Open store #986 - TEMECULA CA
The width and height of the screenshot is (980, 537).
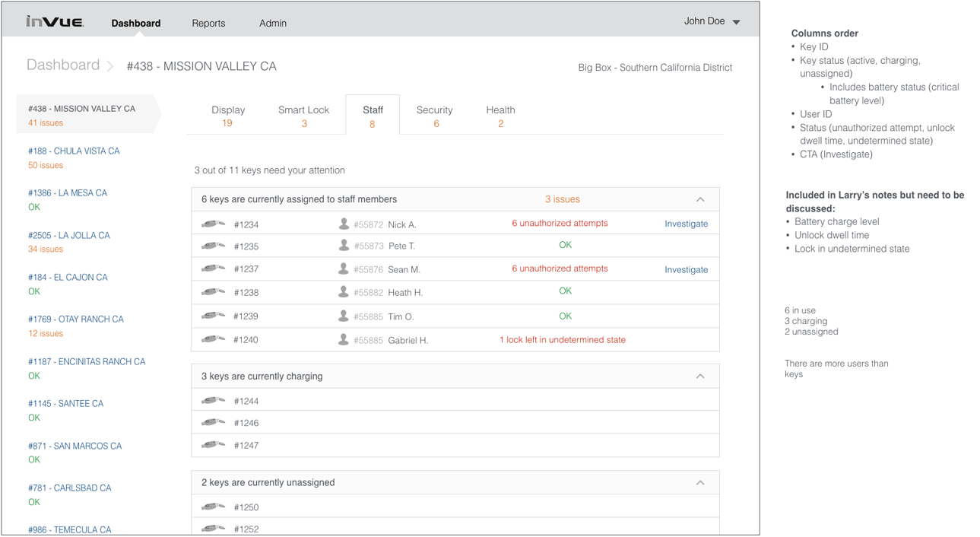tap(70, 530)
